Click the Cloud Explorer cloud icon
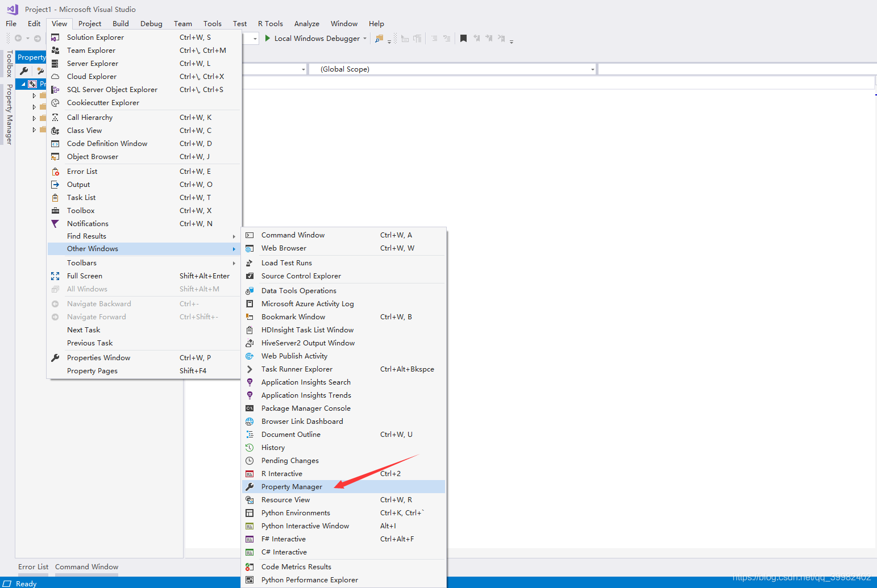The image size is (877, 588). pyautogui.click(x=55, y=77)
